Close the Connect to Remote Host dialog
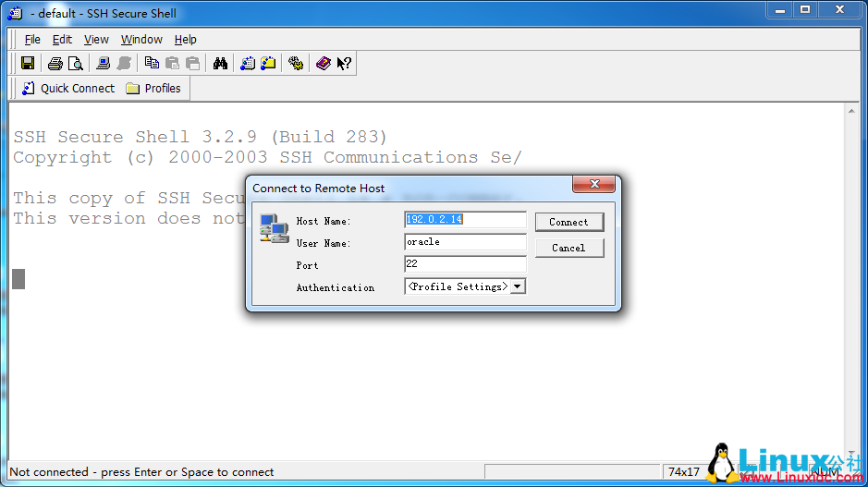This screenshot has height=487, width=868. 594,184
